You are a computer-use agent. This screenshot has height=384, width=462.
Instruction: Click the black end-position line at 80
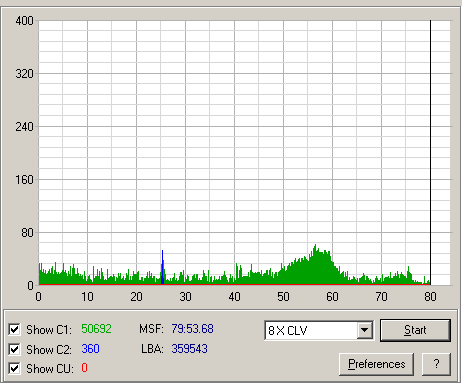430,152
